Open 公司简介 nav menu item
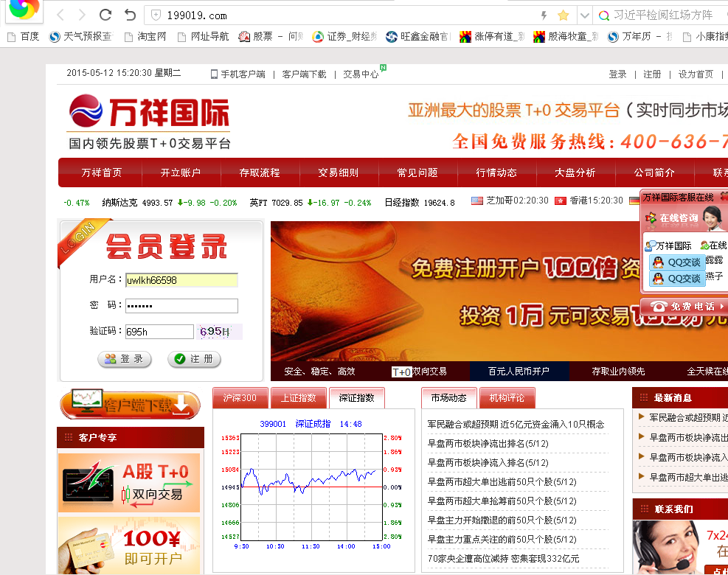728x575 pixels. tap(654, 172)
